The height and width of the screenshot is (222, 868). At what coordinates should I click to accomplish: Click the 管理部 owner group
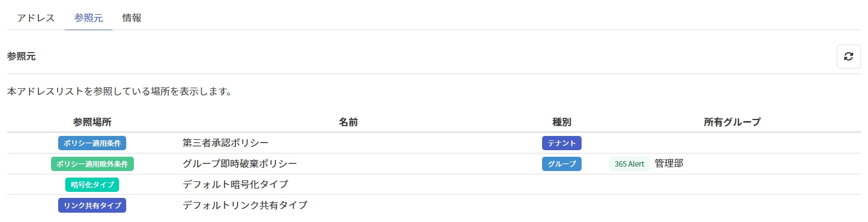point(669,164)
